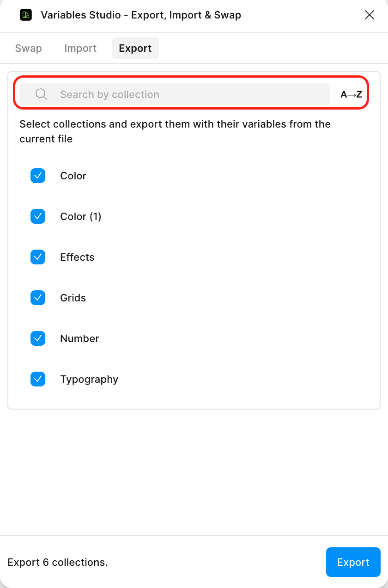Click the Color collection name
The width and height of the screenshot is (388, 588).
point(73,176)
